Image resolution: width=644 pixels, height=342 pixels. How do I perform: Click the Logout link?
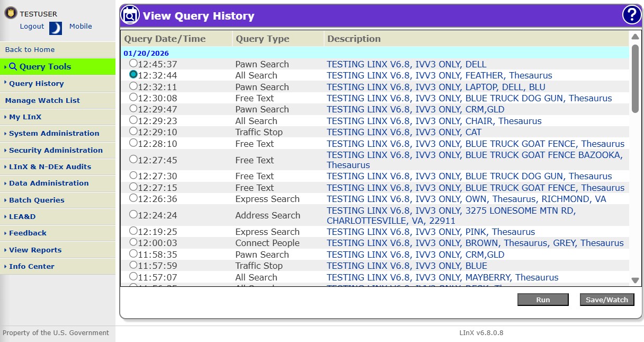pyautogui.click(x=32, y=27)
